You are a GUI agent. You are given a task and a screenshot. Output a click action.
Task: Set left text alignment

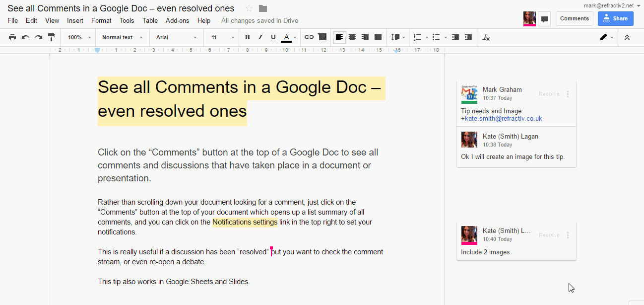tap(339, 37)
